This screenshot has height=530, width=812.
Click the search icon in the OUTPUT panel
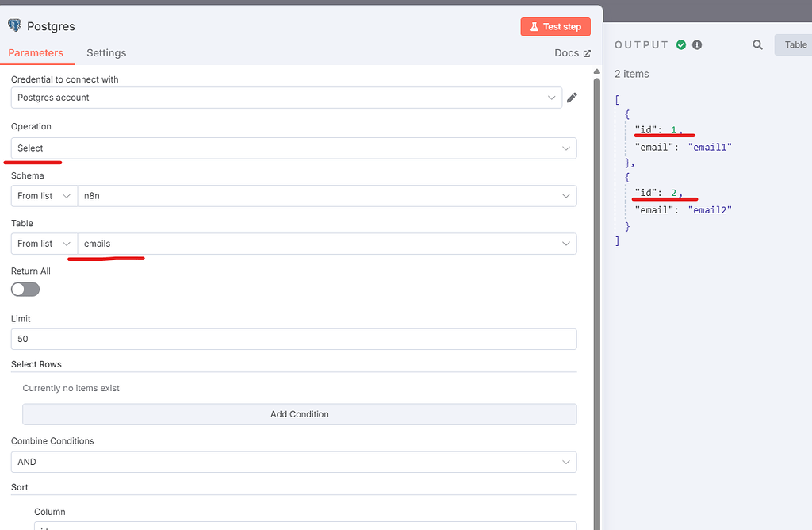coord(757,44)
